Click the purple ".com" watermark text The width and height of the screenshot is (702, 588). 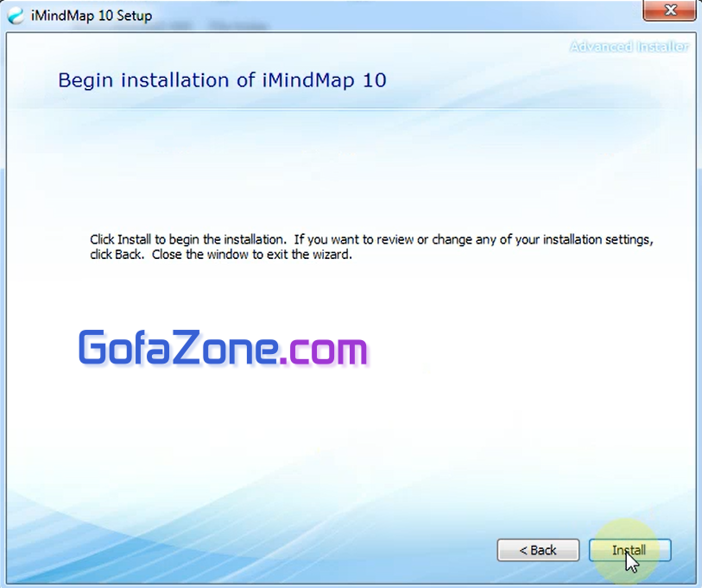(x=325, y=349)
